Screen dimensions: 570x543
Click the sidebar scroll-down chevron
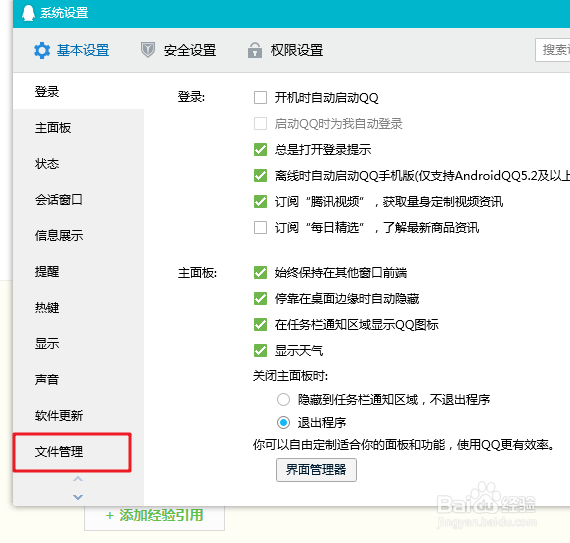click(x=78, y=497)
